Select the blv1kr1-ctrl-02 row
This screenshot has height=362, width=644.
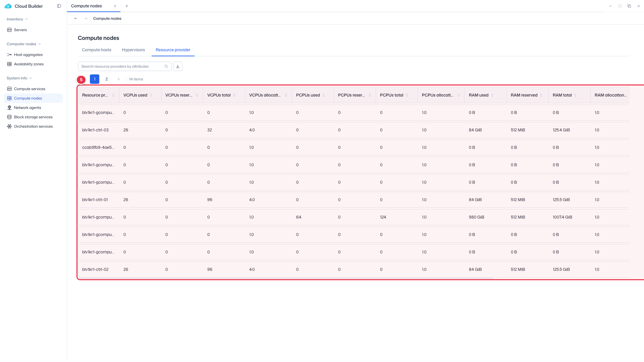click(354, 269)
